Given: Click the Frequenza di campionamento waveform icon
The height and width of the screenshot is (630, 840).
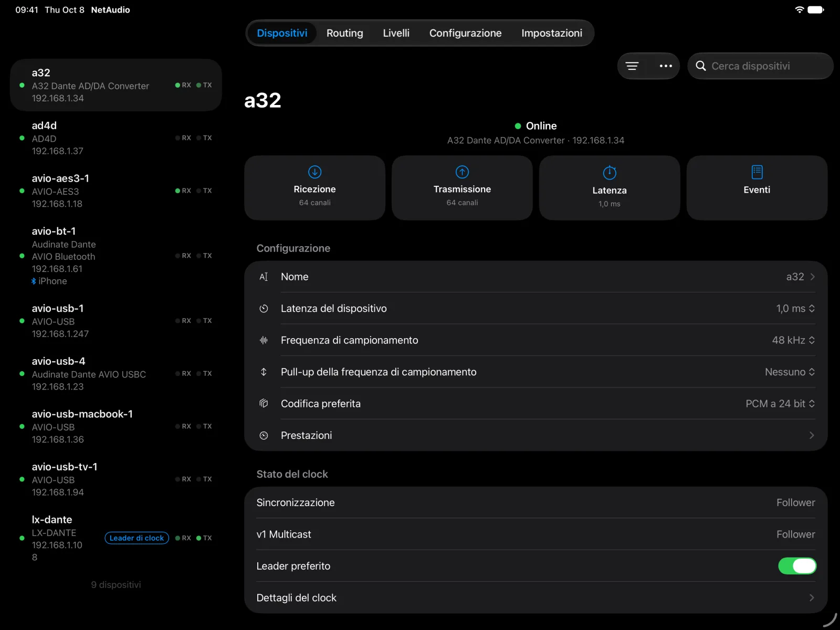Looking at the screenshot, I should (x=264, y=340).
